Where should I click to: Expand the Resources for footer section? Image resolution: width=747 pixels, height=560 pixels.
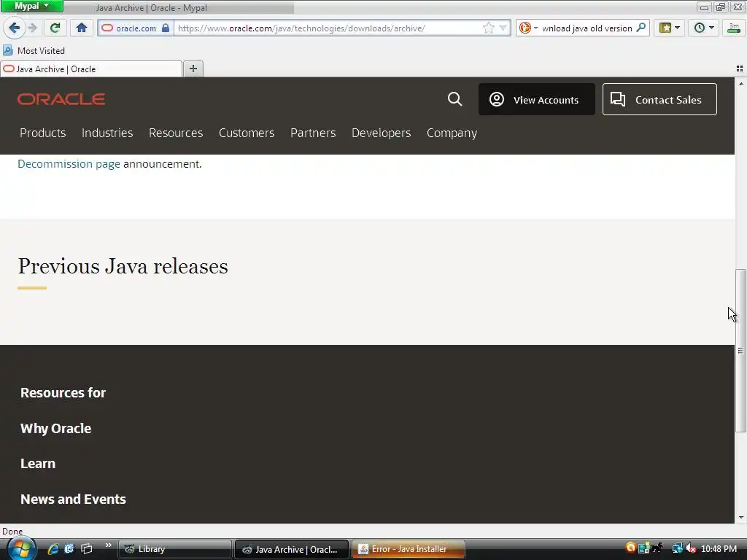point(63,393)
